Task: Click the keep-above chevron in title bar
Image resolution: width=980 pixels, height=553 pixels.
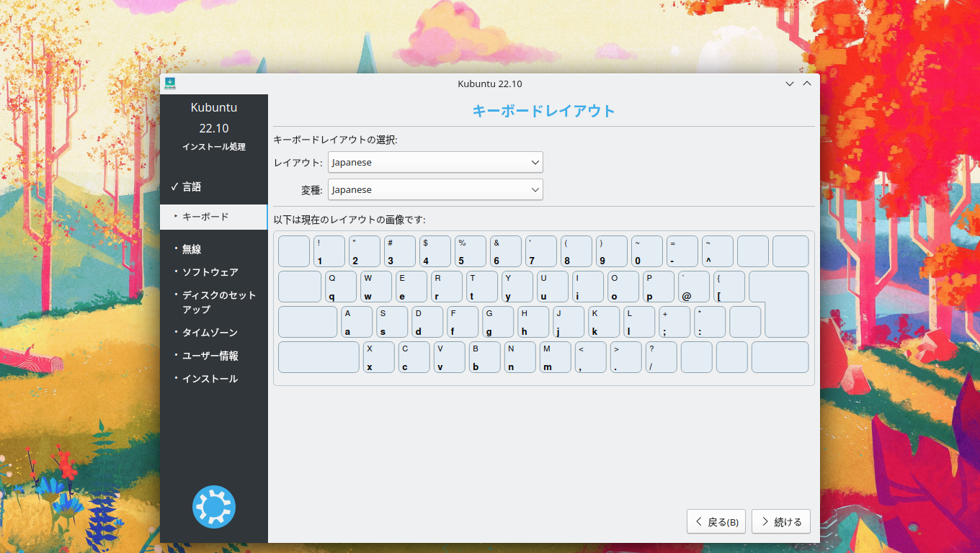Action: [807, 84]
